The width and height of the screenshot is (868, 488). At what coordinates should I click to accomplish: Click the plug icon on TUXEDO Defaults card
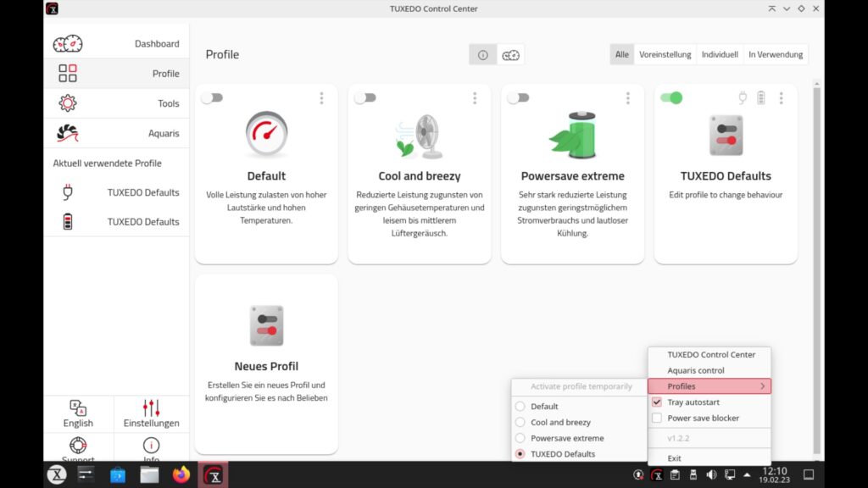pos(743,98)
